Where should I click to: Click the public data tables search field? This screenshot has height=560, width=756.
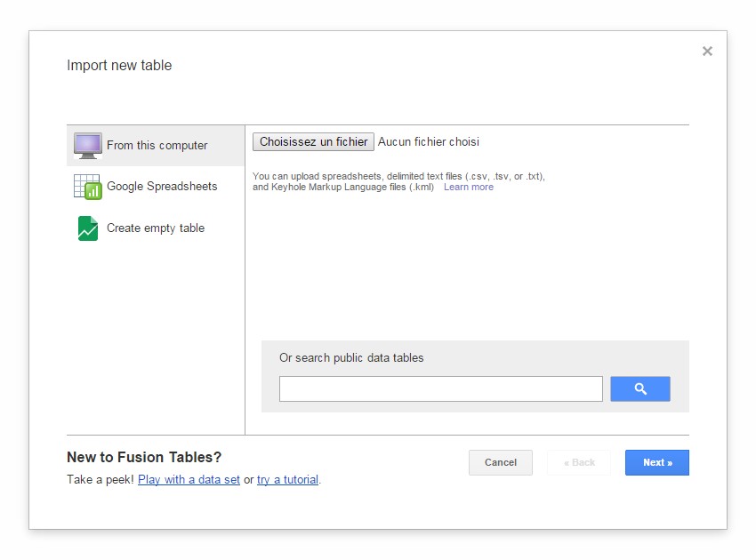[x=440, y=389]
